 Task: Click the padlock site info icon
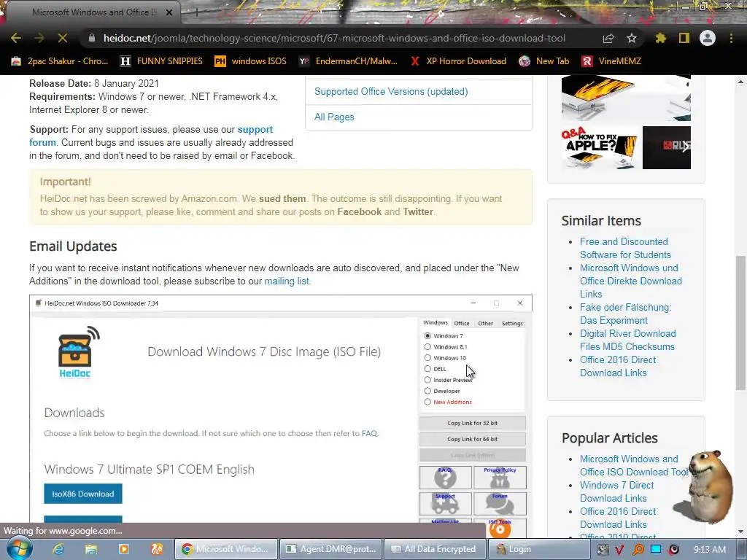pyautogui.click(x=92, y=38)
